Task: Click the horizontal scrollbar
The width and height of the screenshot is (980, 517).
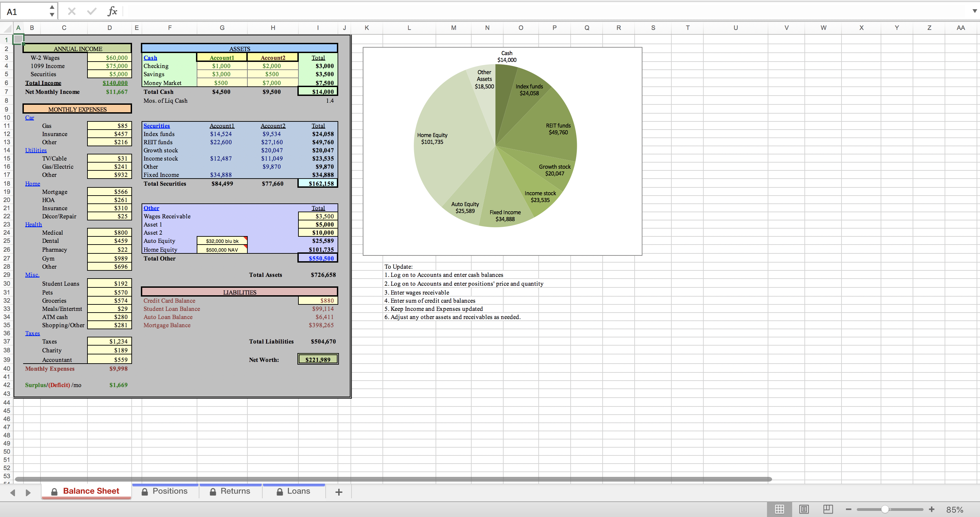Action: point(393,479)
